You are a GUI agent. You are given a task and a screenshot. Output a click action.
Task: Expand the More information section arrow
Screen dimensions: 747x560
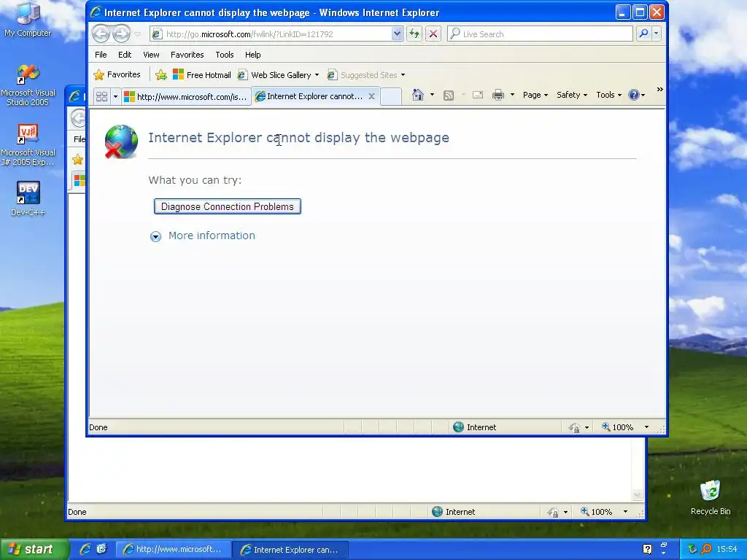pos(156,237)
